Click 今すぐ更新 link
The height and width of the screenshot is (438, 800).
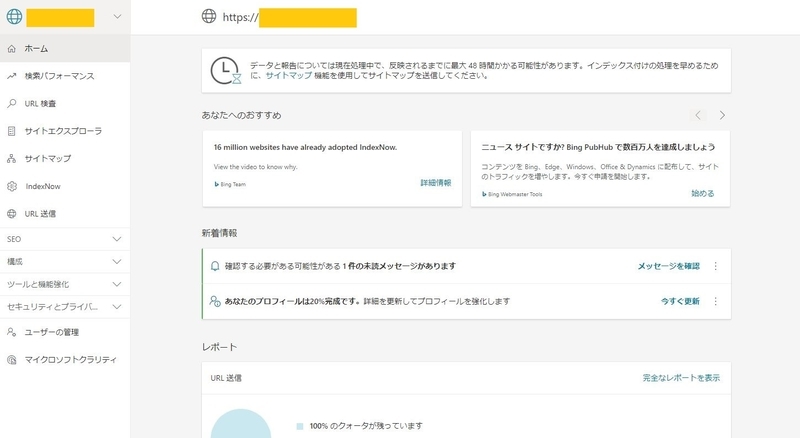[680, 301]
